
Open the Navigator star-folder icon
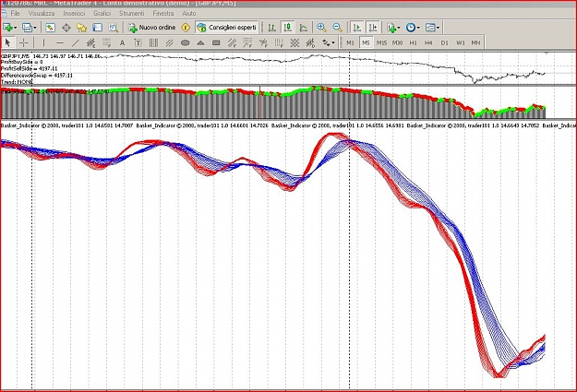(x=81, y=28)
